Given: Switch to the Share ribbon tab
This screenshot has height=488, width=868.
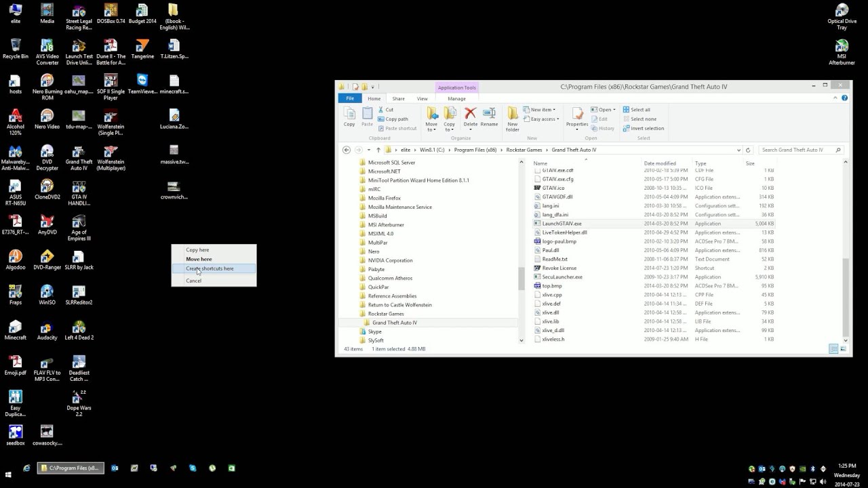Looking at the screenshot, I should (x=398, y=98).
